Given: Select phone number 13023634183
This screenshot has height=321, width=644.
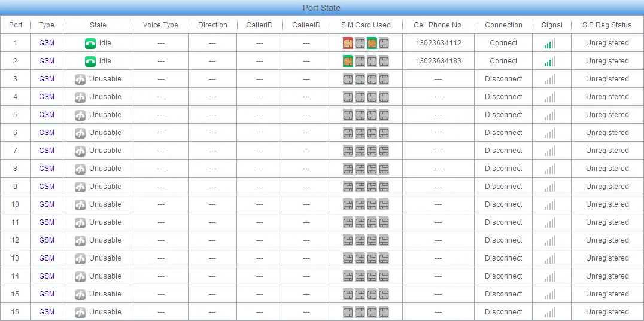Looking at the screenshot, I should click(438, 61).
